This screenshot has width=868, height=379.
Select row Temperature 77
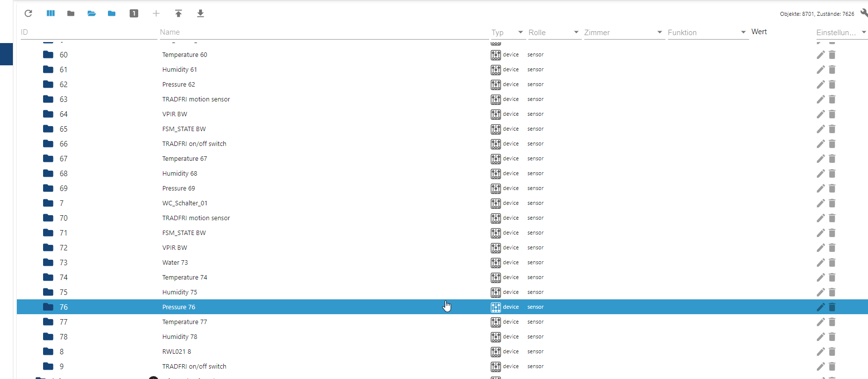coord(442,322)
